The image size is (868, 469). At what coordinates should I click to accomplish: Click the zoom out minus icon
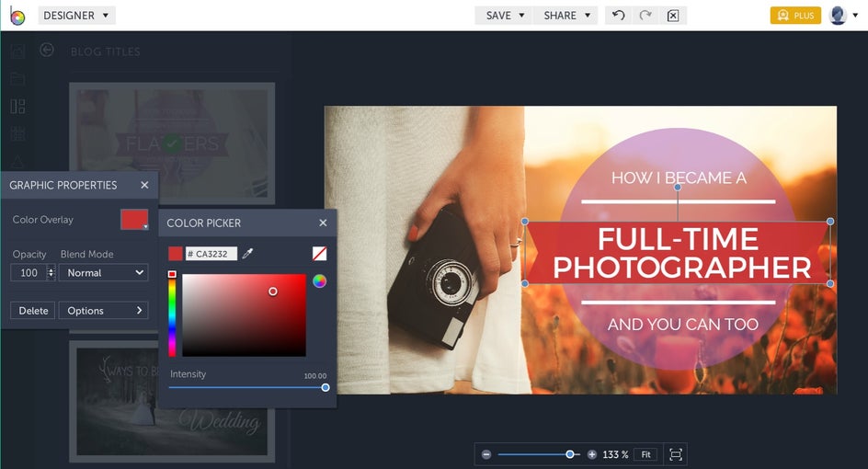point(486,454)
